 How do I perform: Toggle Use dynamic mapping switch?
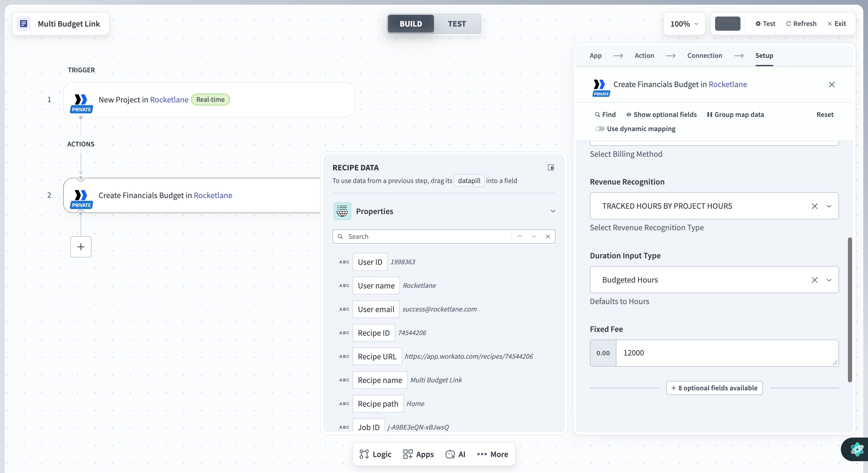click(599, 129)
